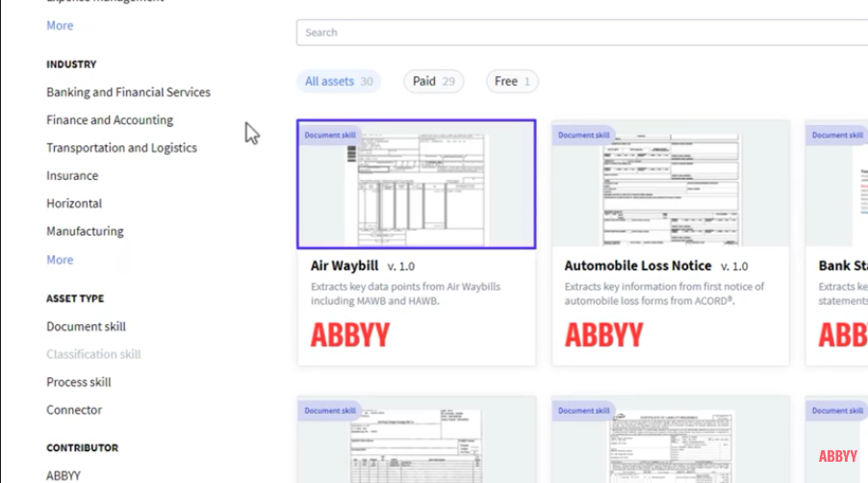Filter by Free assets
This screenshot has width=868, height=483.
click(x=512, y=82)
